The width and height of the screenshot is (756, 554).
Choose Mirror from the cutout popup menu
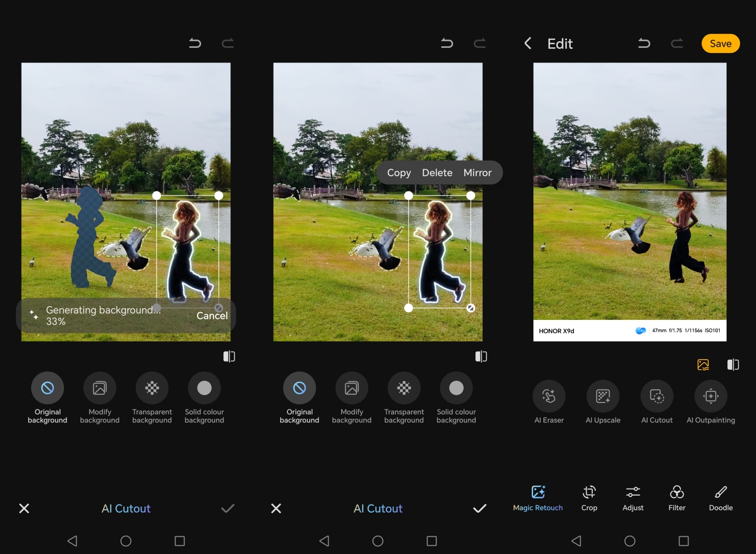coord(477,173)
